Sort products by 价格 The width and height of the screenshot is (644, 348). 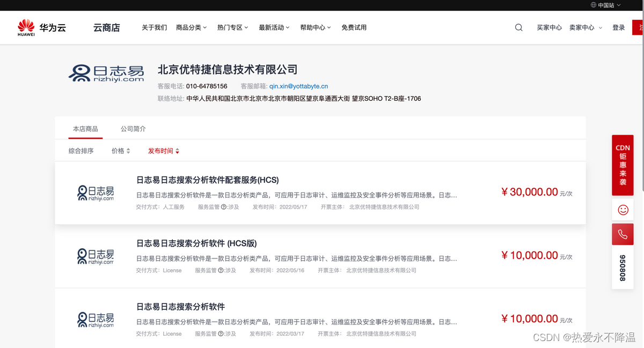[121, 151]
